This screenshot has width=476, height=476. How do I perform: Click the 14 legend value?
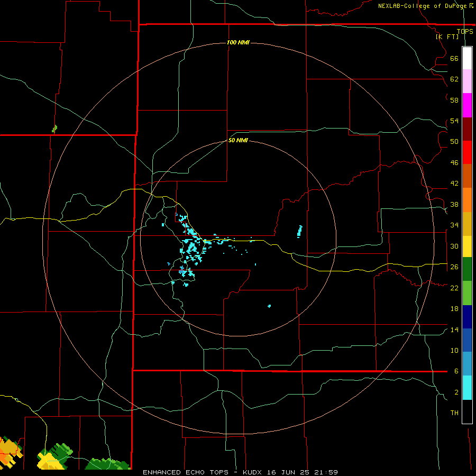[x=454, y=329]
